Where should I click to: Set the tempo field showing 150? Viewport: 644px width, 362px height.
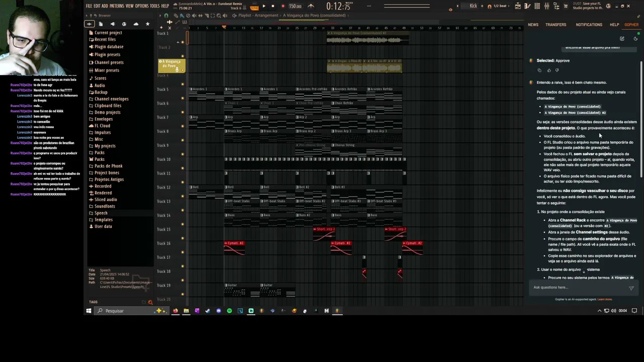point(295,6)
